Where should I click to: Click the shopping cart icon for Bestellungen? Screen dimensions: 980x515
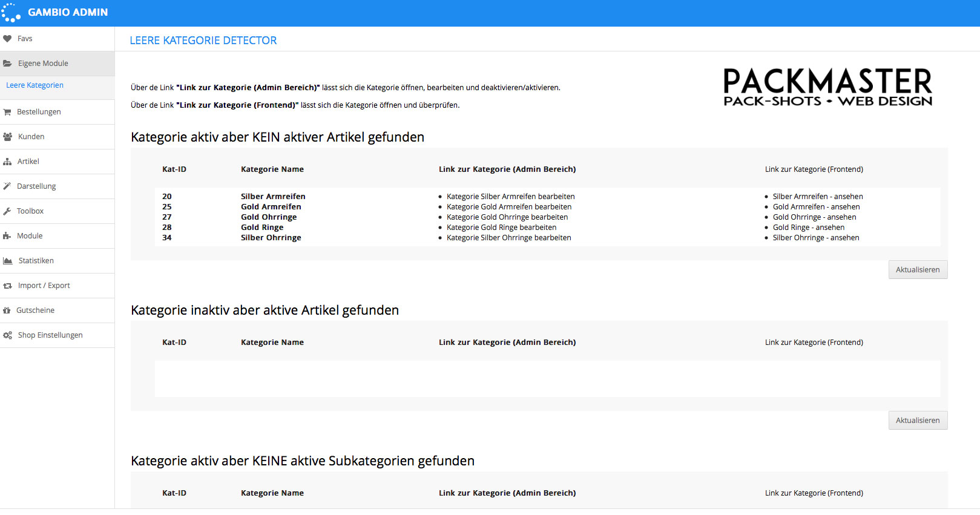(7, 112)
